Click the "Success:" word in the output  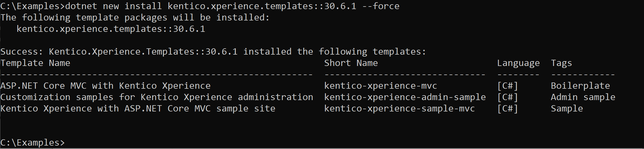point(22,51)
